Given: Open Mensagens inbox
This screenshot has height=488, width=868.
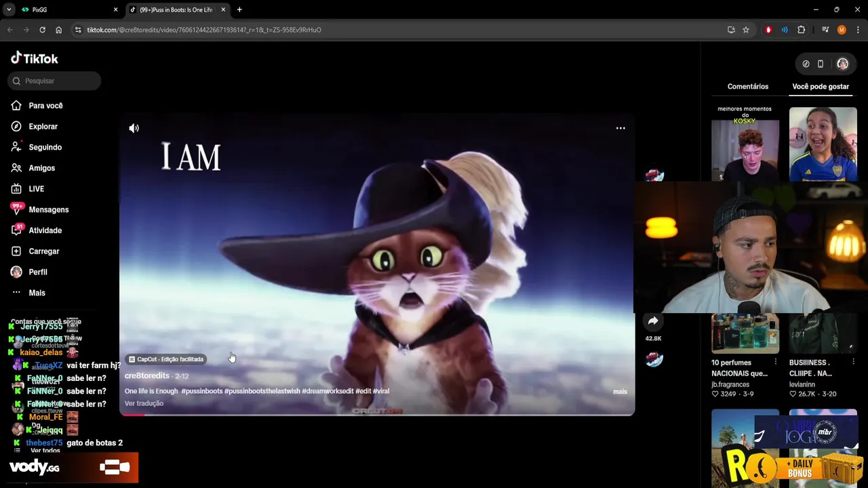Looking at the screenshot, I should pos(48,209).
